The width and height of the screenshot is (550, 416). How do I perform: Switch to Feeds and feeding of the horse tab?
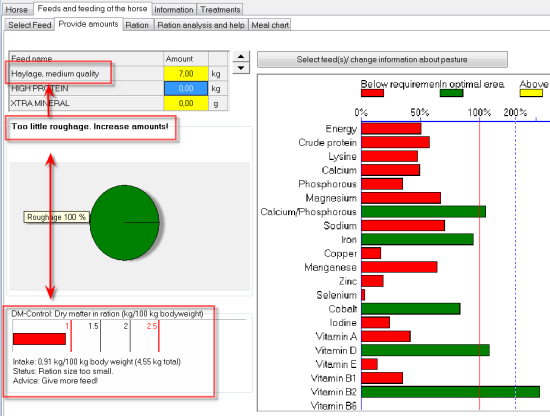click(x=92, y=8)
